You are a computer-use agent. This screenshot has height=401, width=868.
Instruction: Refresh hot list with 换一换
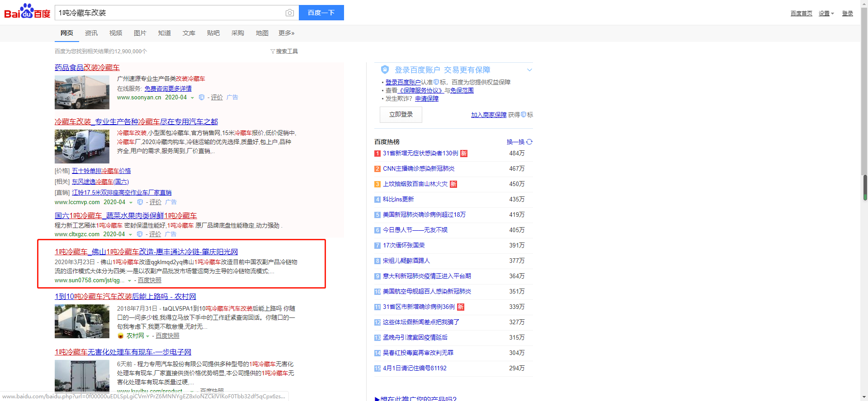tap(519, 142)
